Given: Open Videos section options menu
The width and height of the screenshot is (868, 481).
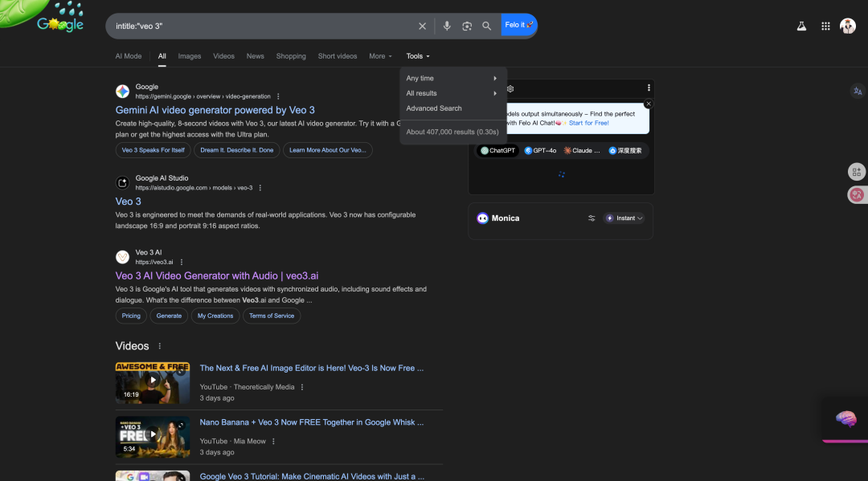Looking at the screenshot, I should (159, 346).
